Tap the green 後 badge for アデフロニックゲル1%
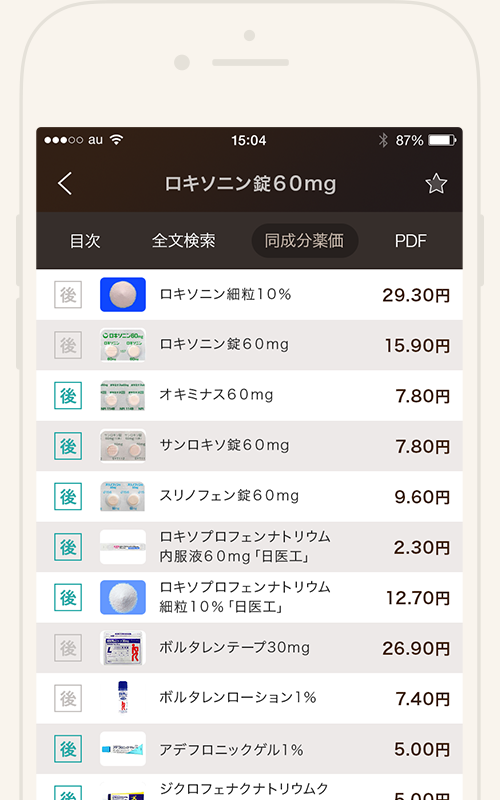 tap(68, 749)
